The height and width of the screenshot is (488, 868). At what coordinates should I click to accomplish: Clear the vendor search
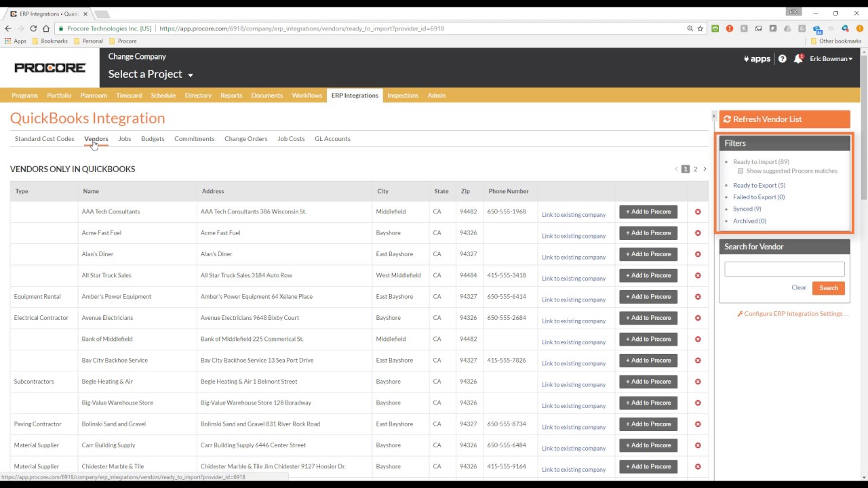click(799, 287)
